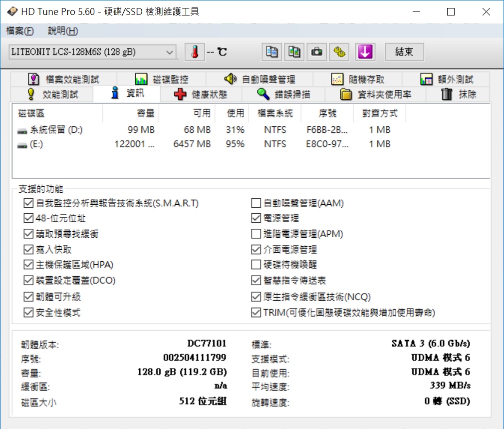Toggle the 硬碟待機喚醒 checkbox
This screenshot has height=429, width=504.
pos(256,265)
